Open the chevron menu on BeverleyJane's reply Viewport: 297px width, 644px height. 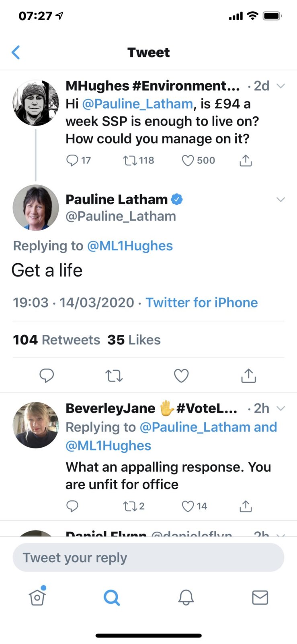(x=281, y=408)
